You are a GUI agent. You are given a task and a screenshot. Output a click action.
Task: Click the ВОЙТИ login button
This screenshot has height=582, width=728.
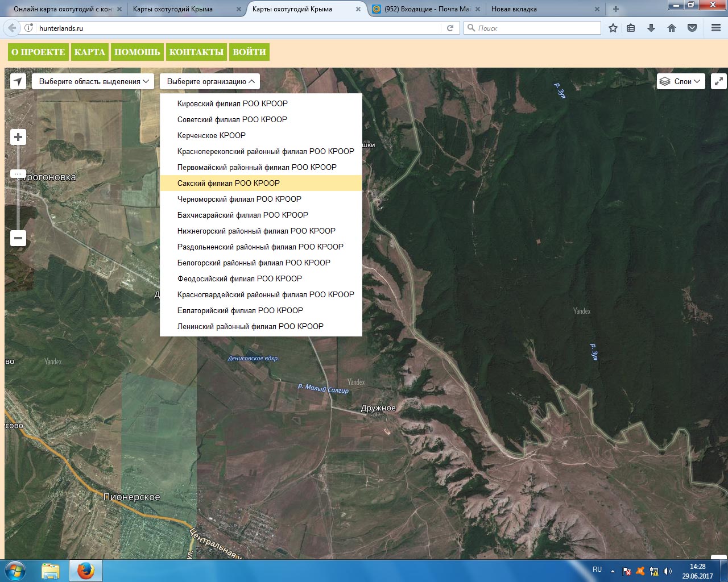coord(249,52)
